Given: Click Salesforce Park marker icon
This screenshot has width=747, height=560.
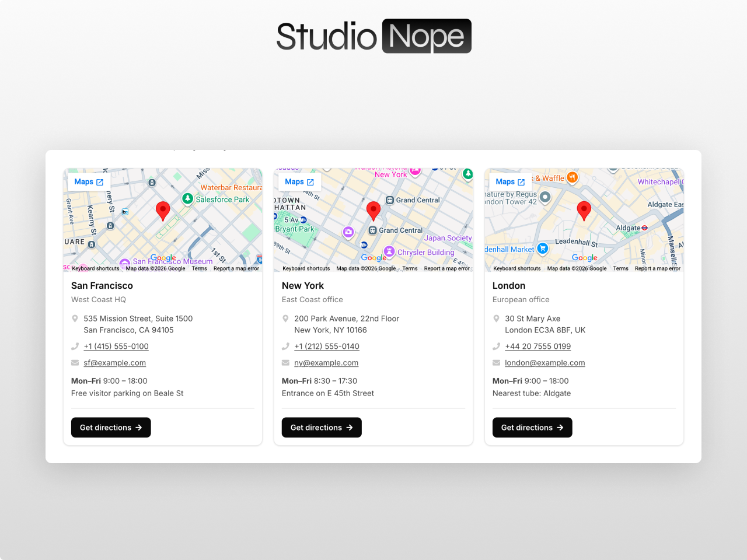Looking at the screenshot, I should pyautogui.click(x=188, y=199).
